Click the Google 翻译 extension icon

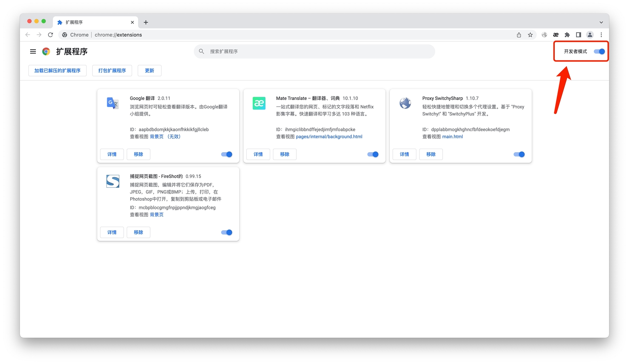point(113,103)
